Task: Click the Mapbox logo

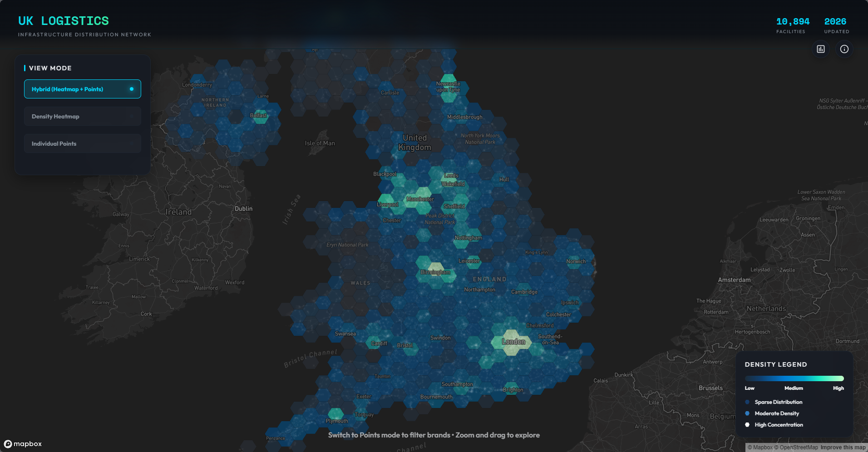Action: [23, 444]
